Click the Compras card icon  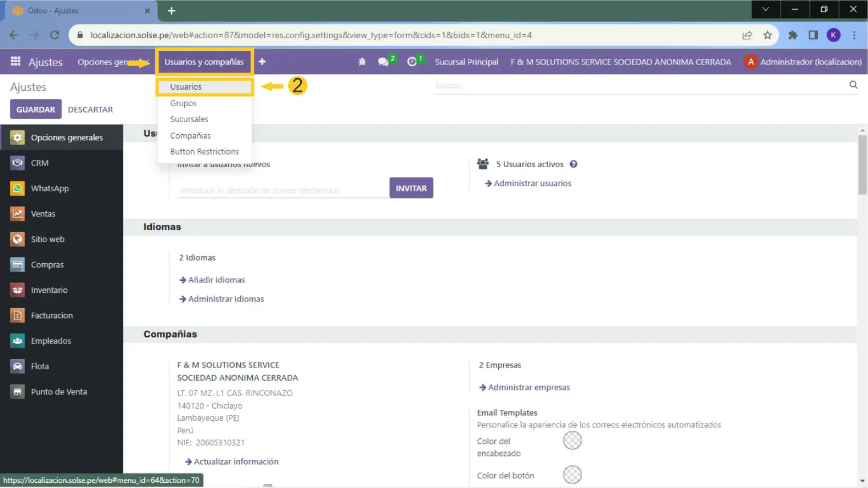tap(18, 264)
